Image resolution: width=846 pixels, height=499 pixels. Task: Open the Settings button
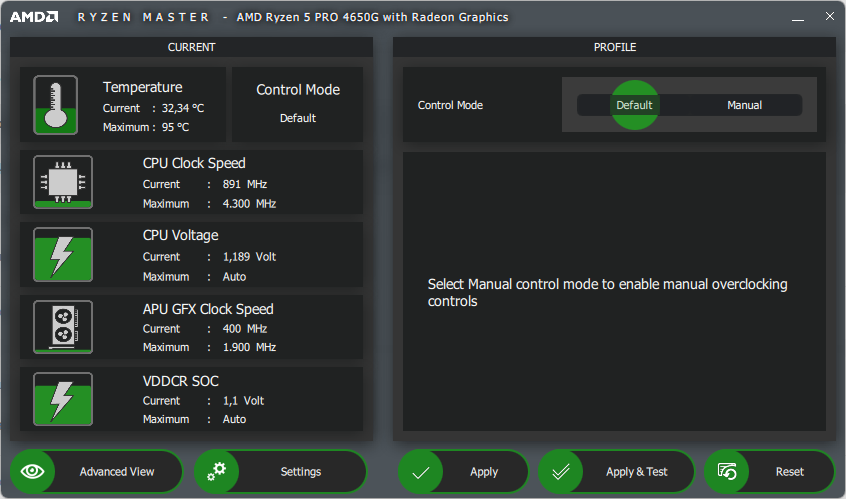tap(281, 471)
